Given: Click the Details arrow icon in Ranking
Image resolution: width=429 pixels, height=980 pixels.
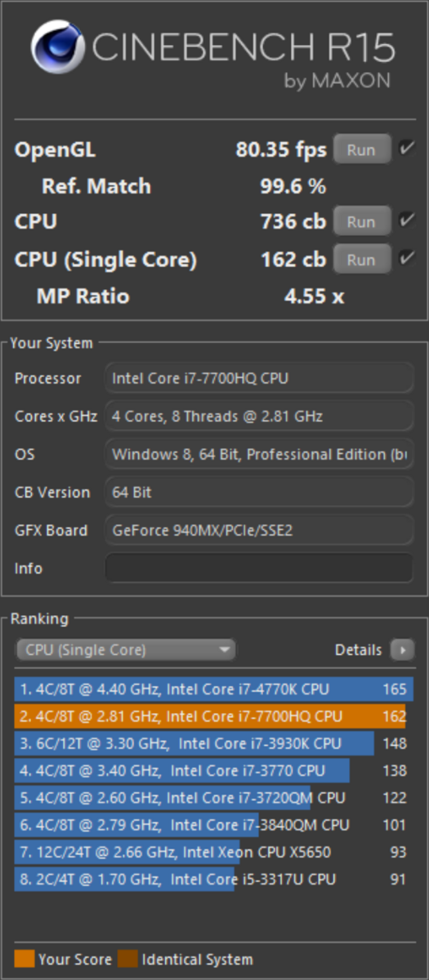Looking at the screenshot, I should coord(402,650).
